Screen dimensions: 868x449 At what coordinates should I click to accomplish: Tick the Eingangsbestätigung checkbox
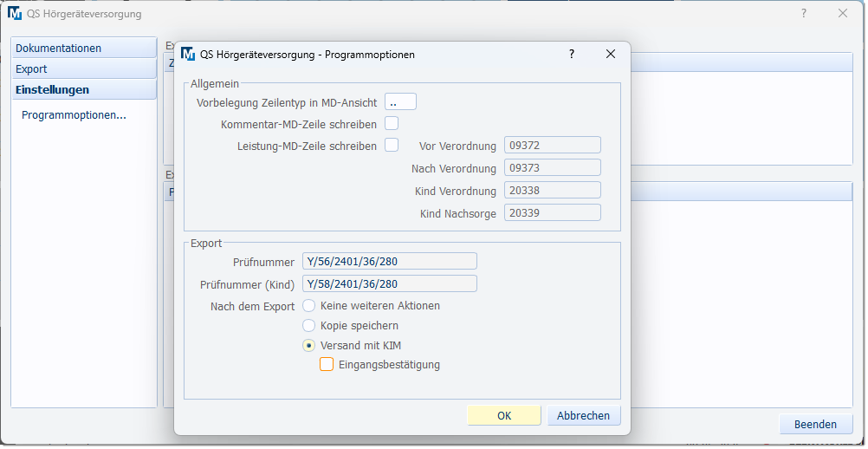(x=327, y=364)
